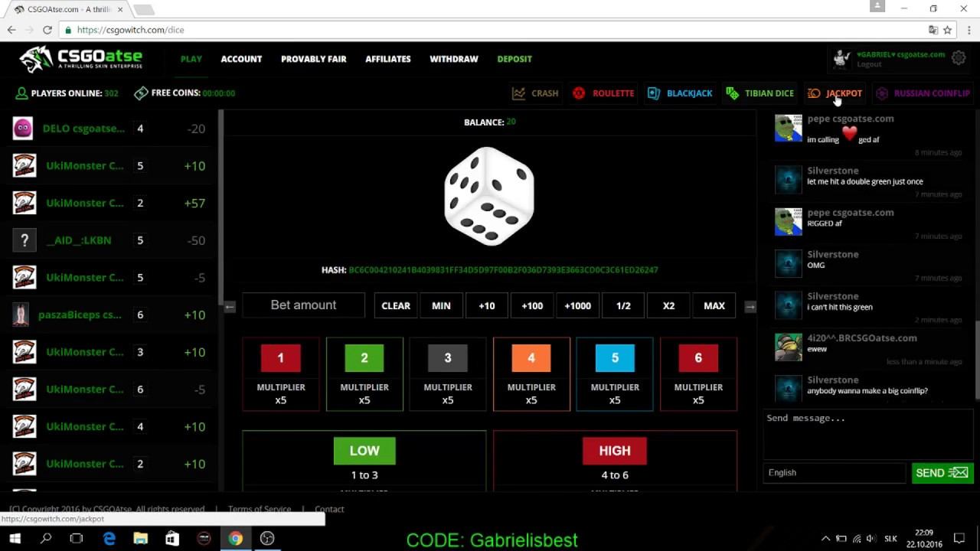Add +100 to the bet
This screenshot has height=551, width=980.
click(x=532, y=305)
